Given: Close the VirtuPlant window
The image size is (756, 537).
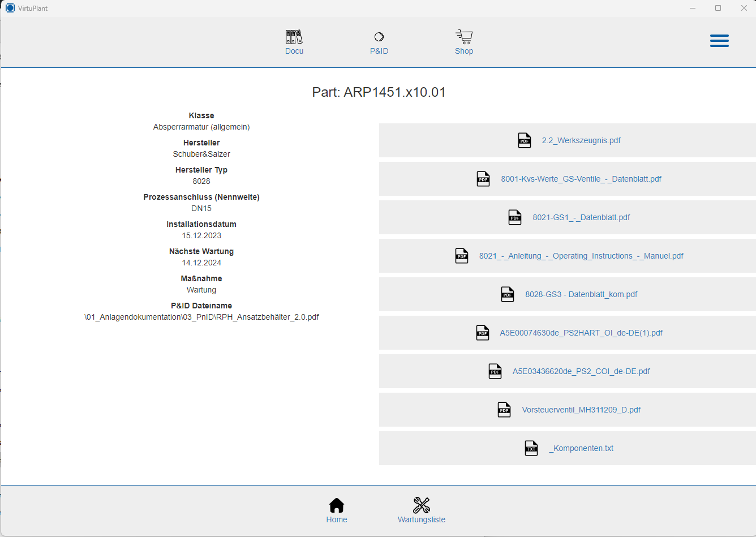Looking at the screenshot, I should click(744, 8).
